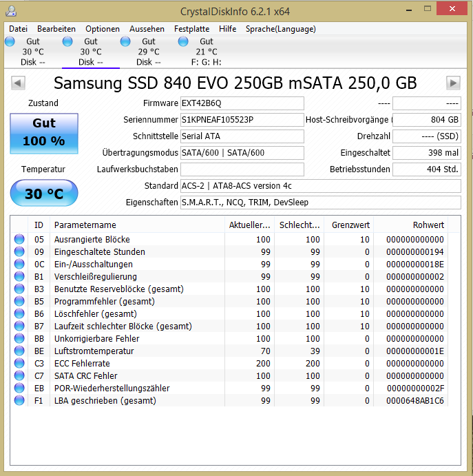Click the empty Laufwerksbuchstaben field
The height and width of the screenshot is (476, 473).
[242, 169]
